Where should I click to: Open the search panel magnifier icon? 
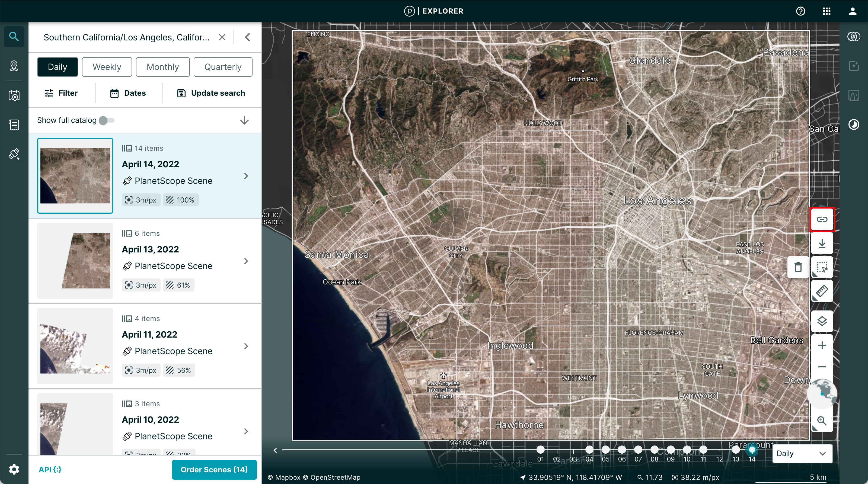[14, 36]
